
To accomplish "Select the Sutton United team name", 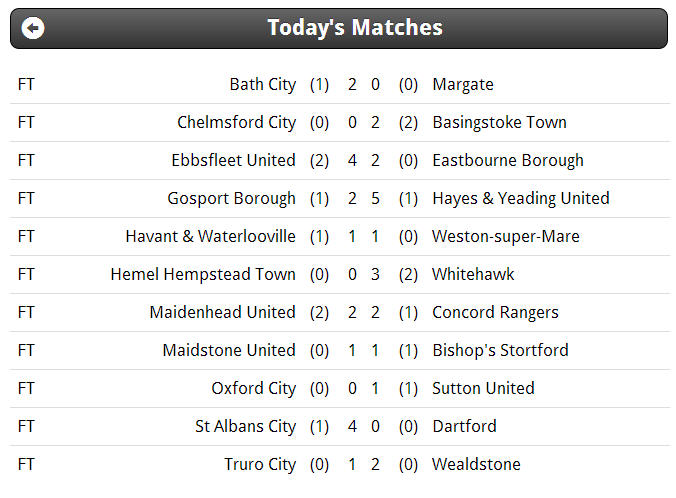I will 483,388.
